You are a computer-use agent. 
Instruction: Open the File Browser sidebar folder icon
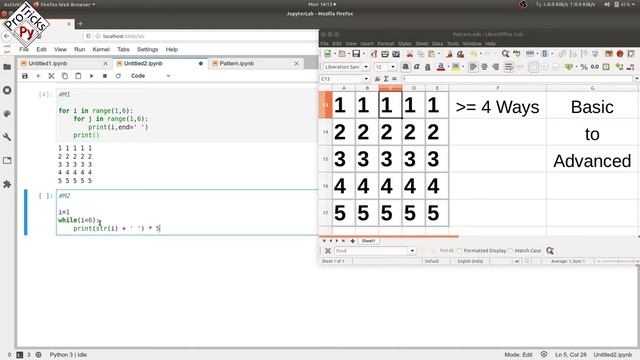tap(7, 67)
